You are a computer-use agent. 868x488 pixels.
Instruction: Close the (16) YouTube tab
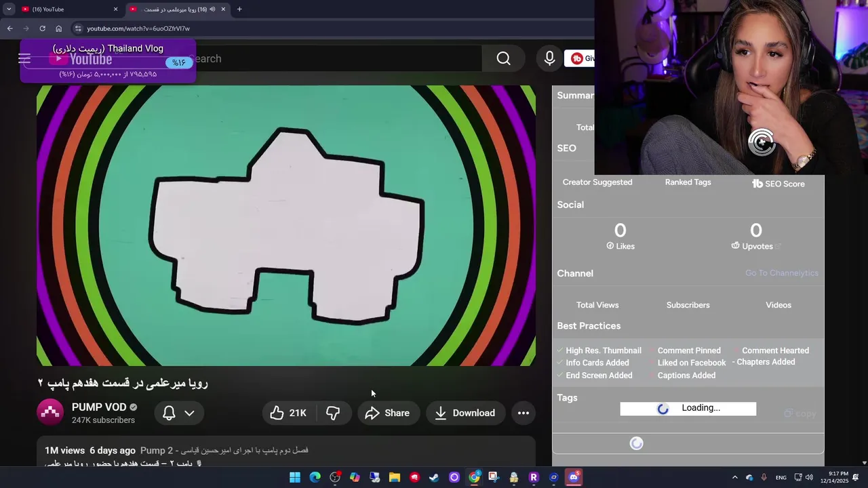[115, 9]
